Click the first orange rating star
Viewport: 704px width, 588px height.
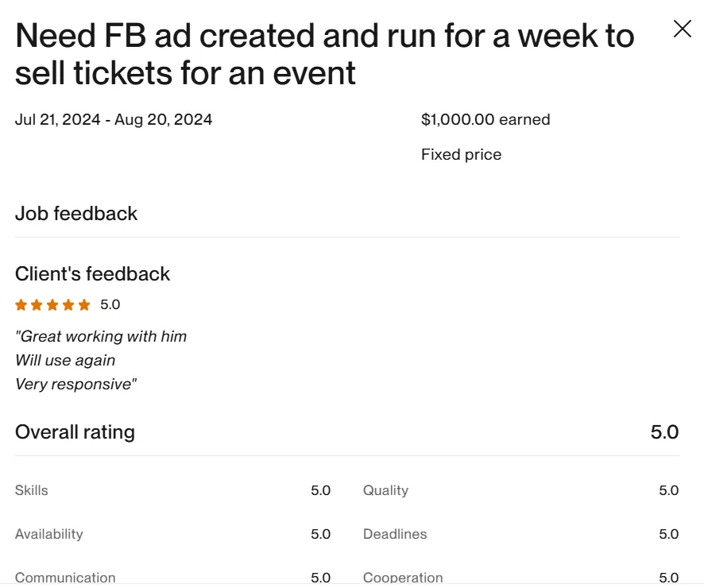(21, 305)
